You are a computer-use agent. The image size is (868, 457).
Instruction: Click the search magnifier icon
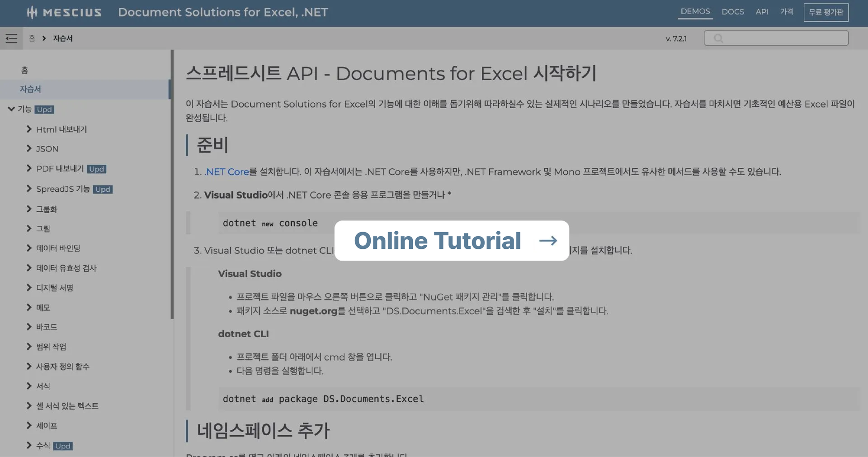tap(718, 38)
